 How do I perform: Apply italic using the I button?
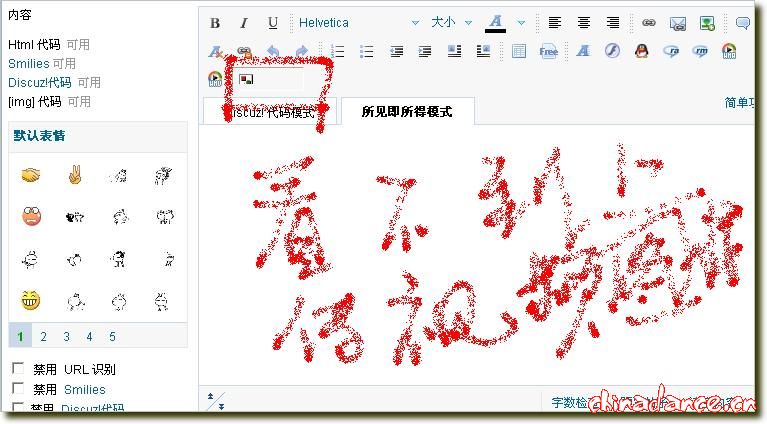pos(244,23)
